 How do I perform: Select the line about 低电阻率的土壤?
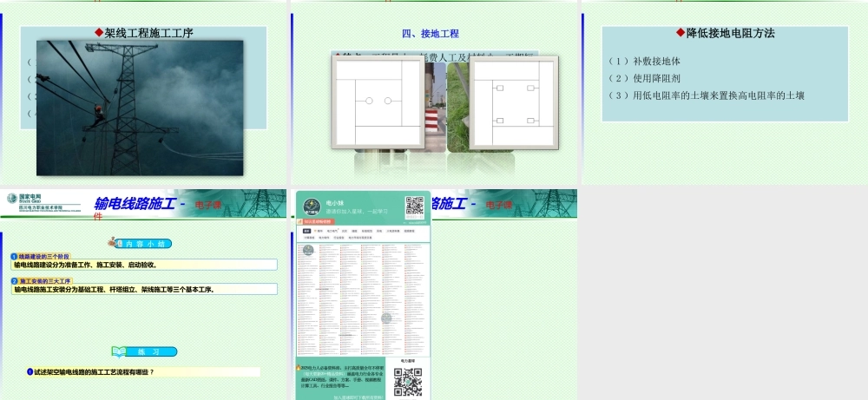706,95
